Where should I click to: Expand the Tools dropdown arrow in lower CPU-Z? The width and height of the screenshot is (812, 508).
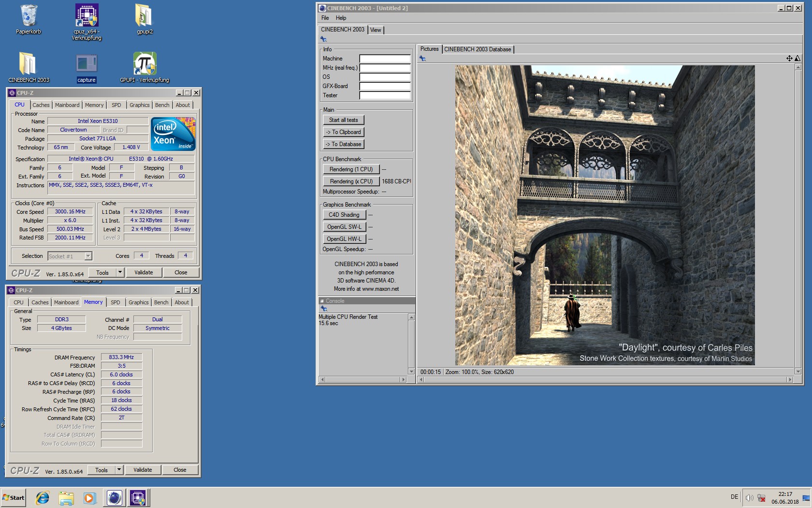tap(119, 470)
